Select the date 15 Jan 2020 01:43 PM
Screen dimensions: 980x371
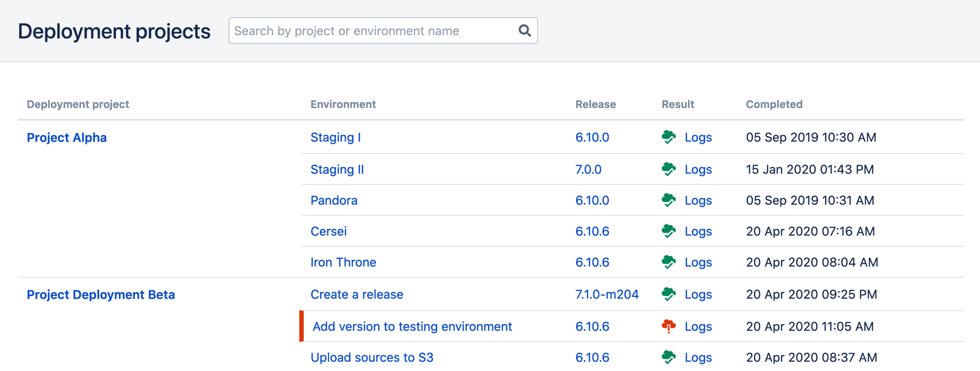click(810, 169)
